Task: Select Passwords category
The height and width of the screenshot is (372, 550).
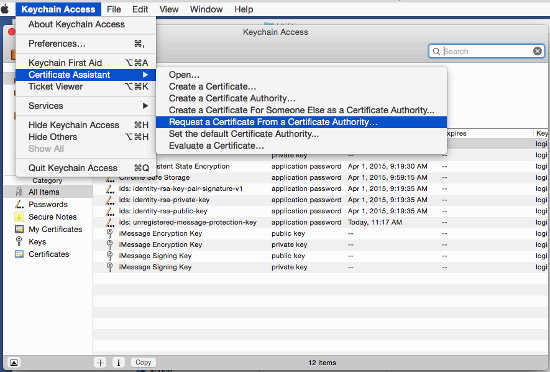Action: point(48,204)
